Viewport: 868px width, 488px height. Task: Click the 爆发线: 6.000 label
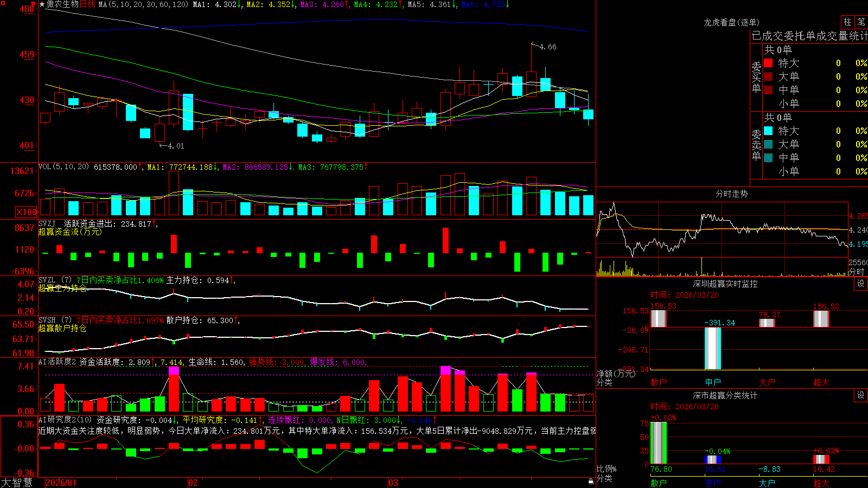[338, 362]
